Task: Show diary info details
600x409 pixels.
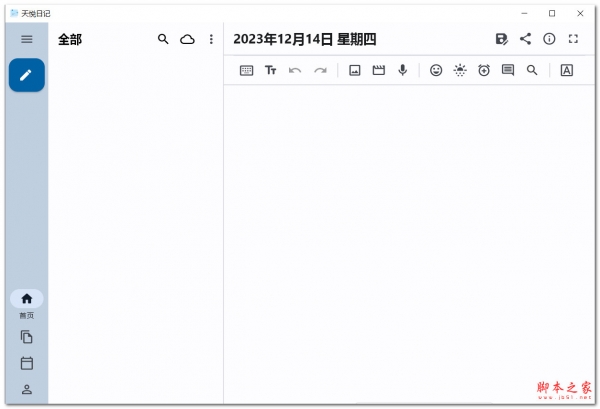Action: pyautogui.click(x=549, y=39)
